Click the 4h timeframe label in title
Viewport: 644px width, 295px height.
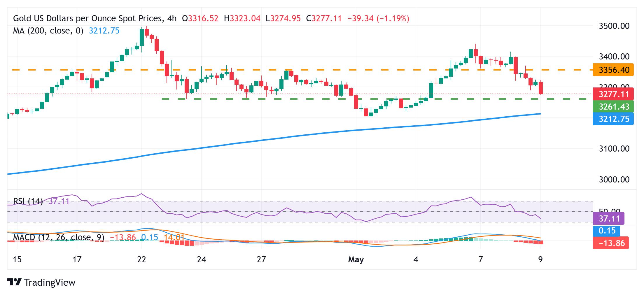coord(172,19)
